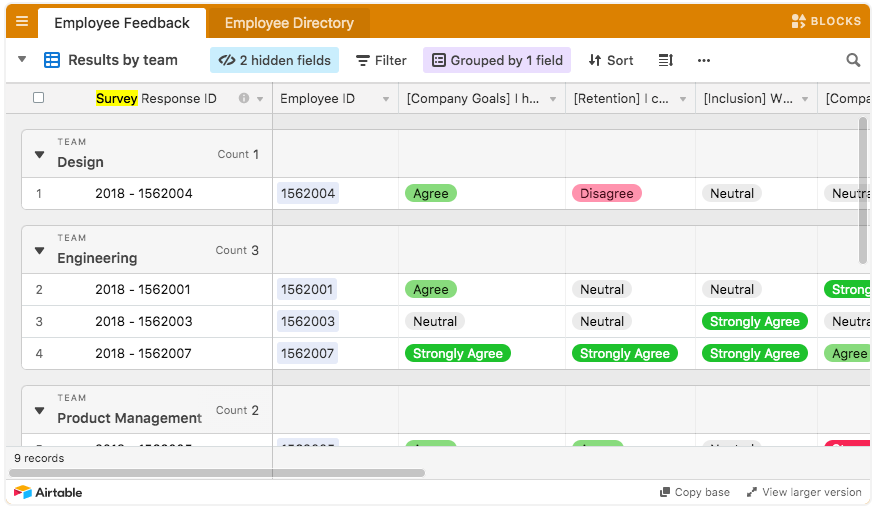Click the Disagree tag in row 1

pyautogui.click(x=606, y=193)
